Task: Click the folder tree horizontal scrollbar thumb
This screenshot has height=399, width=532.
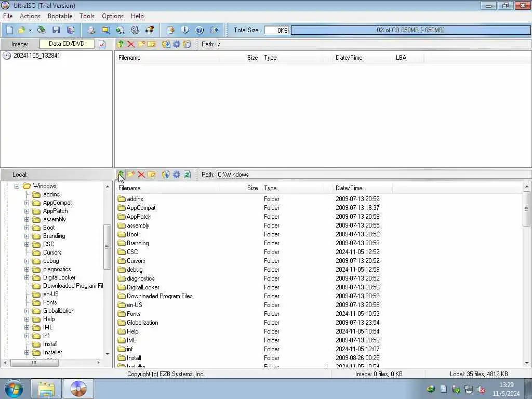Action: coord(34,363)
